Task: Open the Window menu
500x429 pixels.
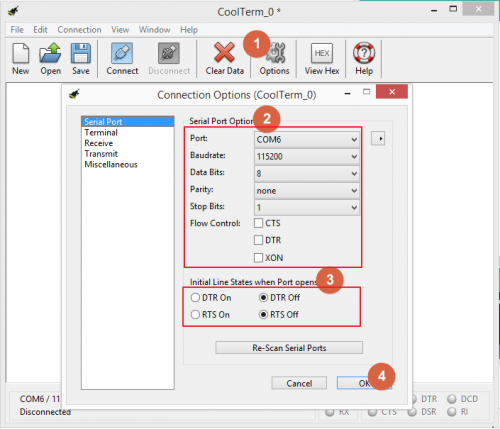Action: tap(155, 30)
